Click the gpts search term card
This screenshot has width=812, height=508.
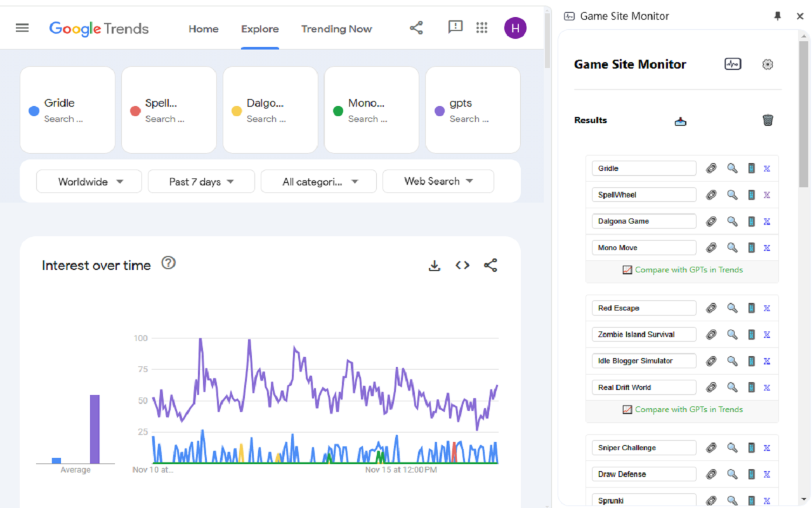click(473, 110)
